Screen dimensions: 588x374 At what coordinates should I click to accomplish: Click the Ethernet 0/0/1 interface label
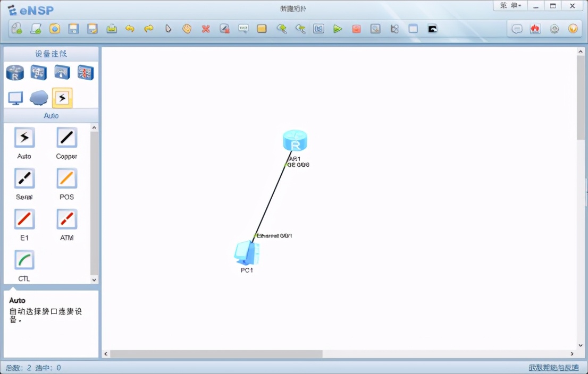click(274, 235)
